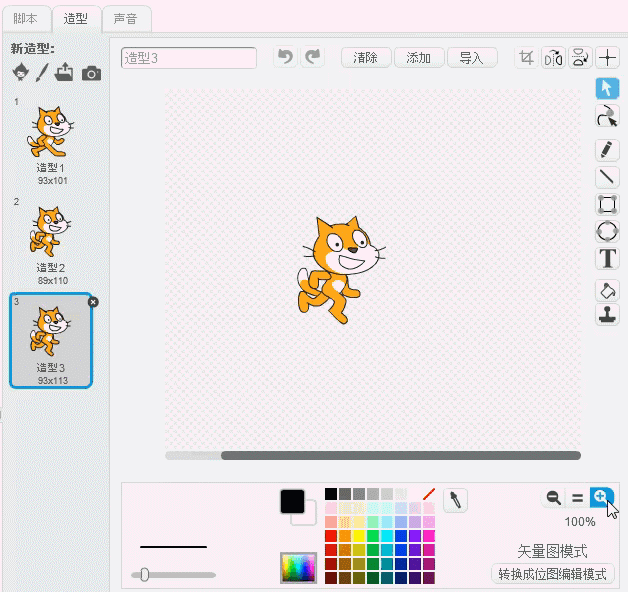Viewport: 628px width, 592px height.
Task: Select costume thumbnail 造型1
Action: (x=51, y=141)
